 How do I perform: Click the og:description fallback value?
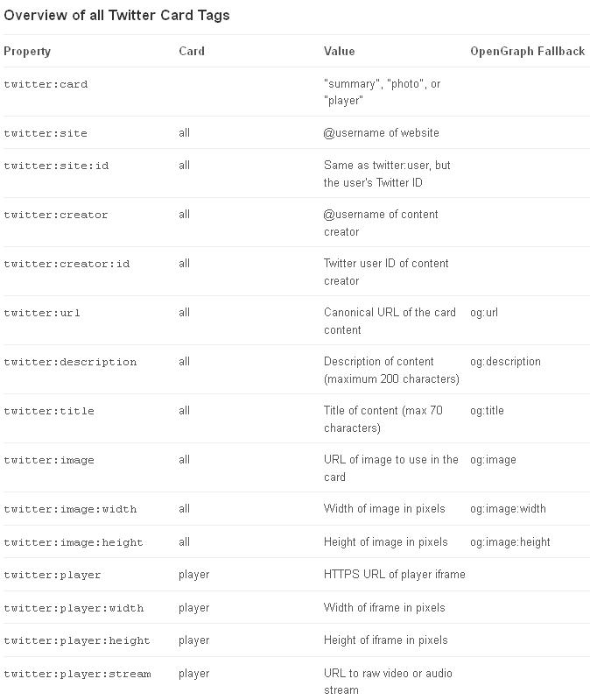[x=505, y=361]
